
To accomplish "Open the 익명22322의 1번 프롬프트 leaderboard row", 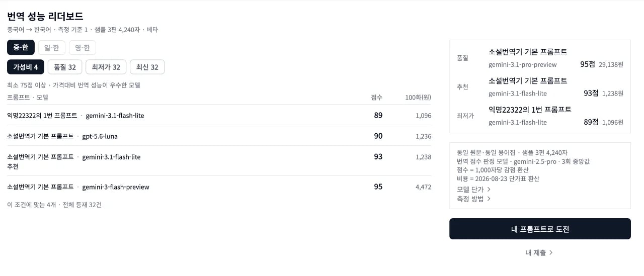I will tap(219, 115).
